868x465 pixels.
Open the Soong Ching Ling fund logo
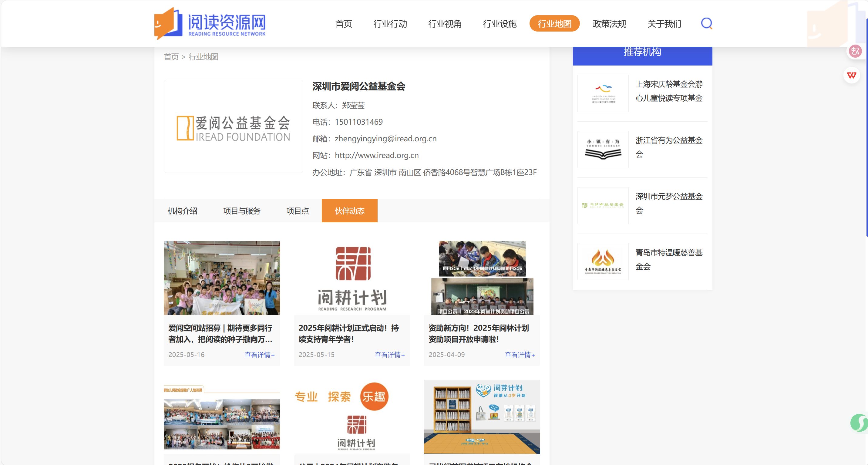coord(603,93)
